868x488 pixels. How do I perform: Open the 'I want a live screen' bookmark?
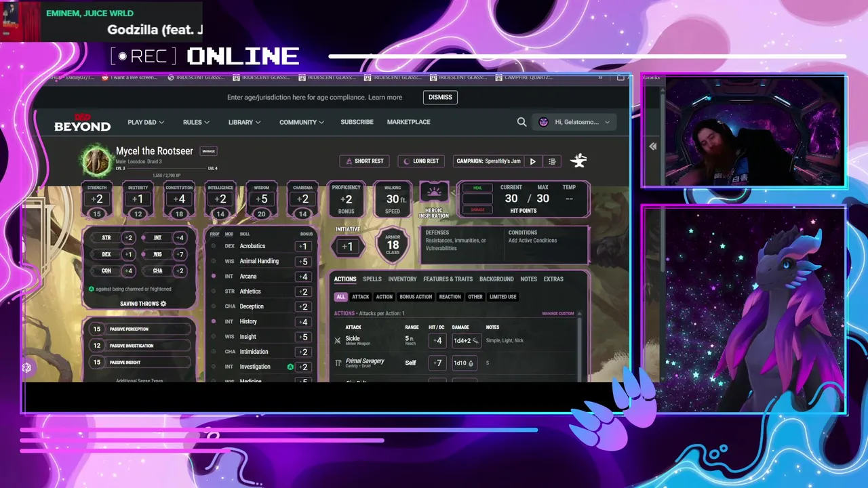(130, 77)
